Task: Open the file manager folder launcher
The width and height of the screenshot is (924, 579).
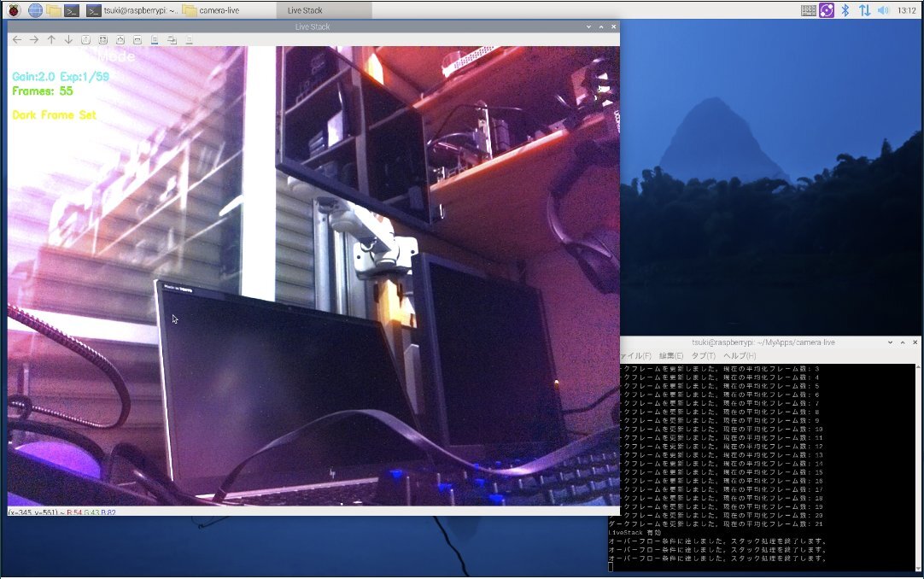Action: click(54, 10)
